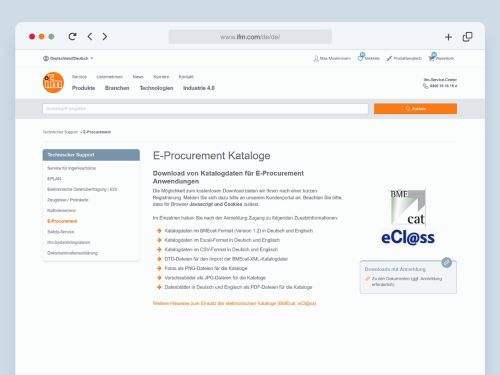
Task: Click 'Katalogdaten im BMEcat-Format' list entry
Action: point(239,231)
